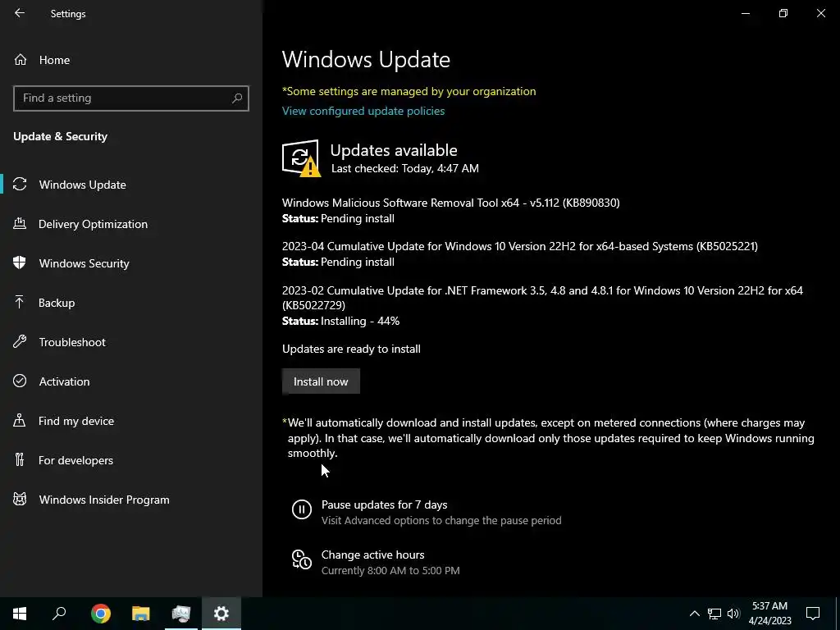Click the search magnifier in Find a setting
The height and width of the screenshot is (630, 840).
click(237, 98)
